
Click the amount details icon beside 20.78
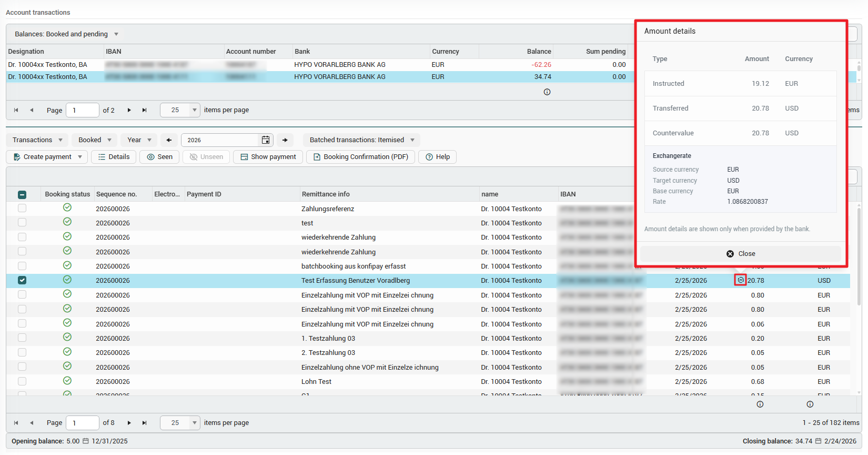tap(740, 280)
